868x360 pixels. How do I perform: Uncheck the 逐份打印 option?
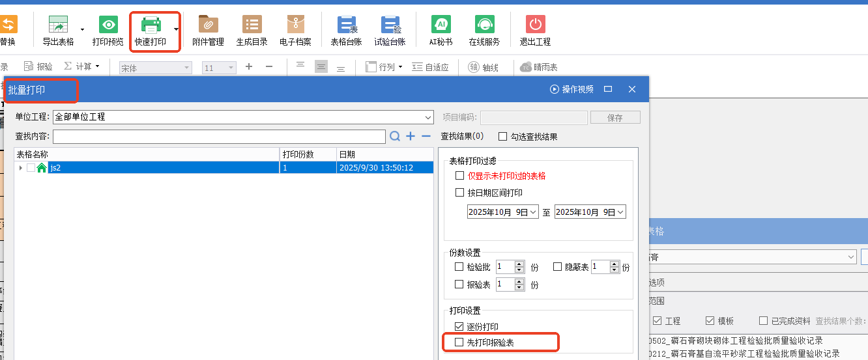tap(459, 326)
